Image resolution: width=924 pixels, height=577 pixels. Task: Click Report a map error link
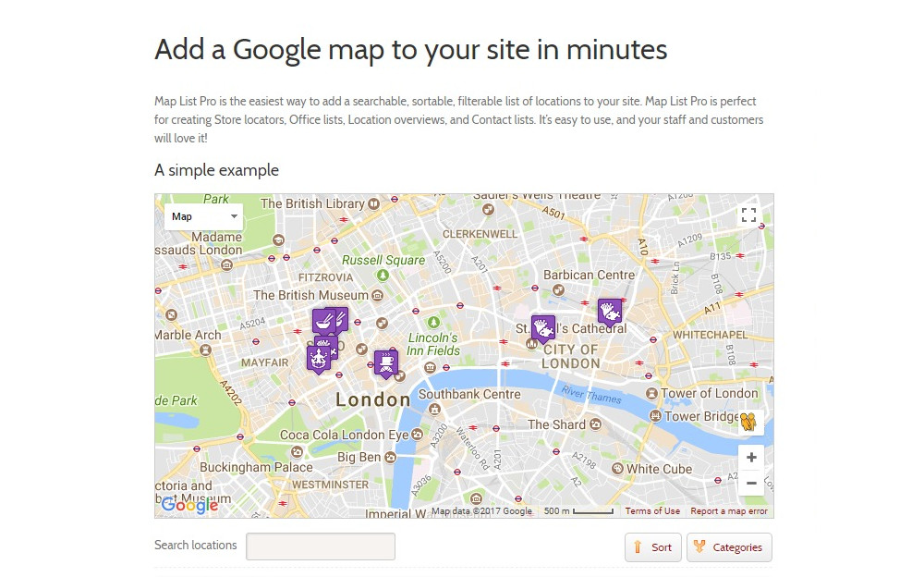[729, 511]
